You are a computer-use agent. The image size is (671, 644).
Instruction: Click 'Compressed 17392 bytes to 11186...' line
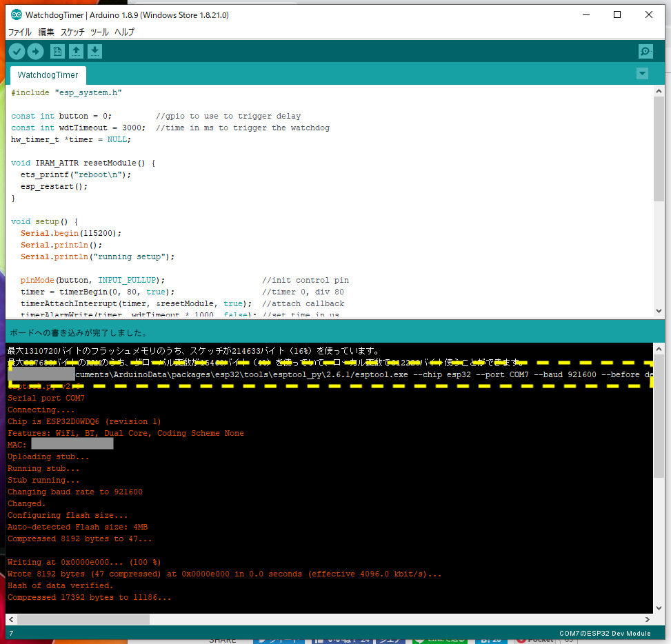90,597
